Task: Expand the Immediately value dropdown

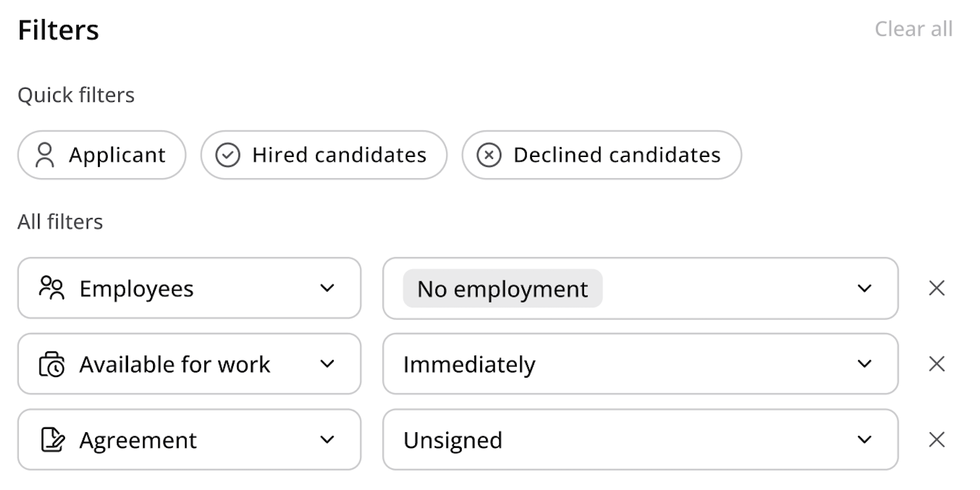Action: 640,364
